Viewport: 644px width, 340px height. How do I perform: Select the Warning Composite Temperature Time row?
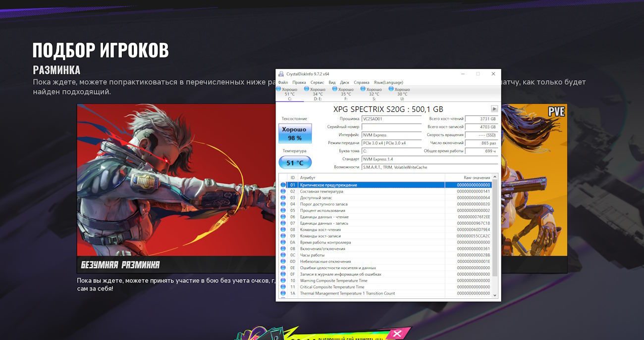385,281
